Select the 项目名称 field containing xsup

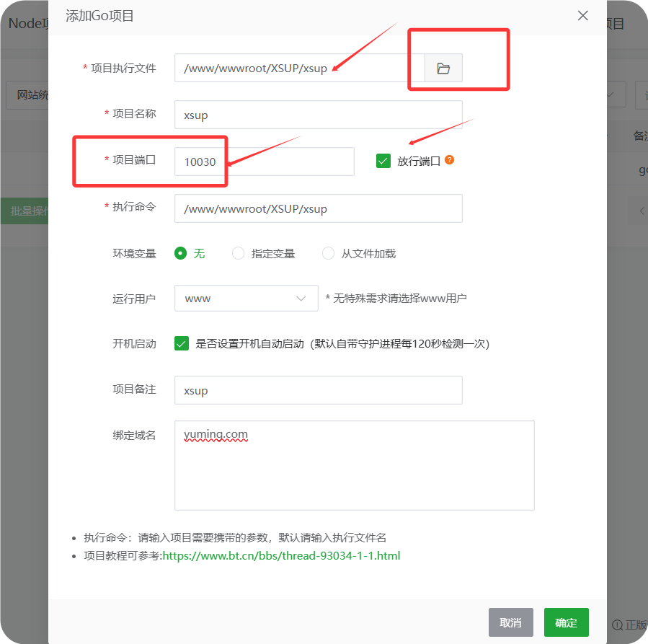[318, 115]
